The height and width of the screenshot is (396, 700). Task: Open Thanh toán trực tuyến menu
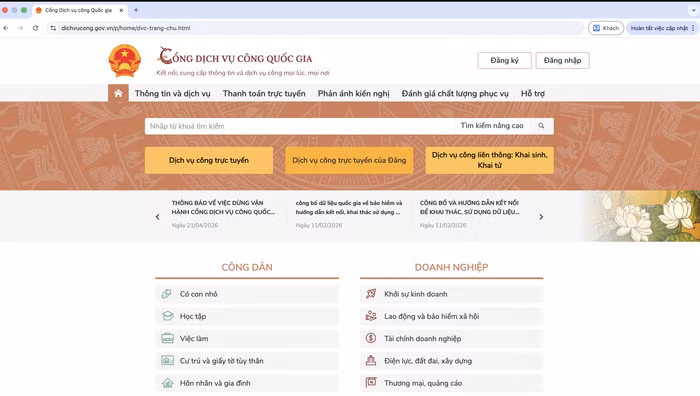point(264,93)
